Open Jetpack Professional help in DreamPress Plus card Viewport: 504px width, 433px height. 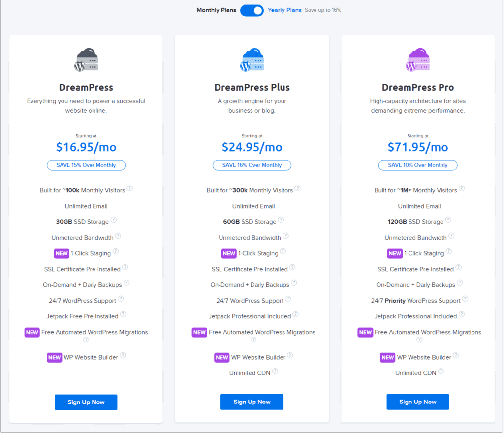tap(296, 314)
